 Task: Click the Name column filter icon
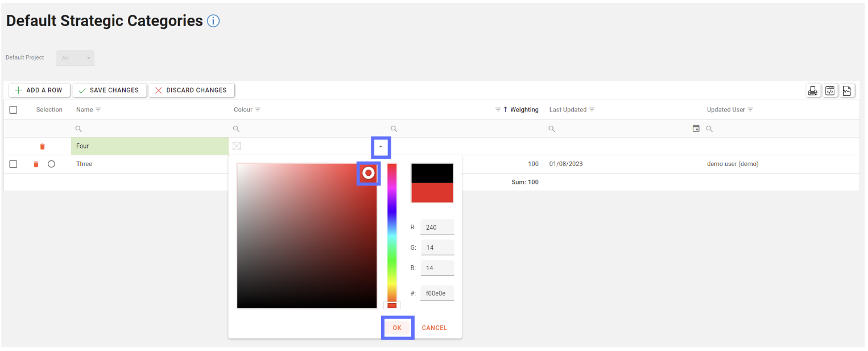[98, 110]
